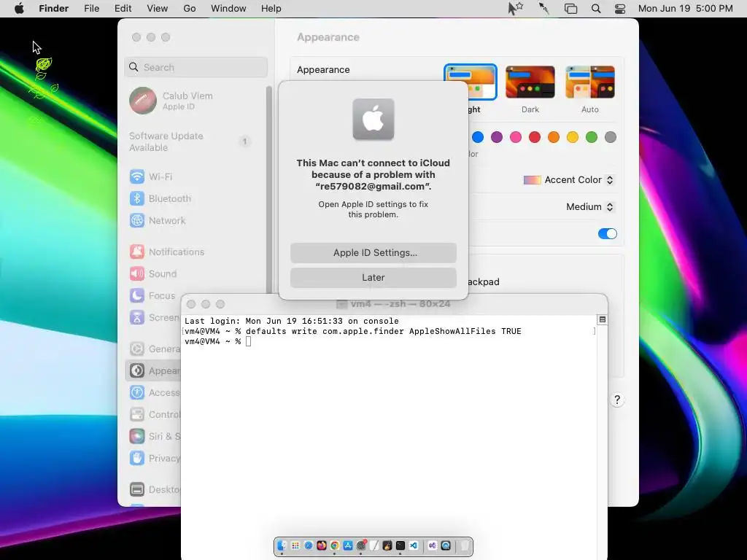Select General gear icon in sidebar
747x560 pixels.
[x=137, y=349]
